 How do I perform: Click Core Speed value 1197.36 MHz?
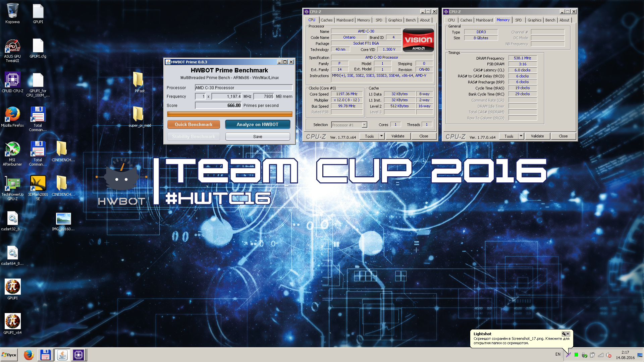pyautogui.click(x=347, y=94)
